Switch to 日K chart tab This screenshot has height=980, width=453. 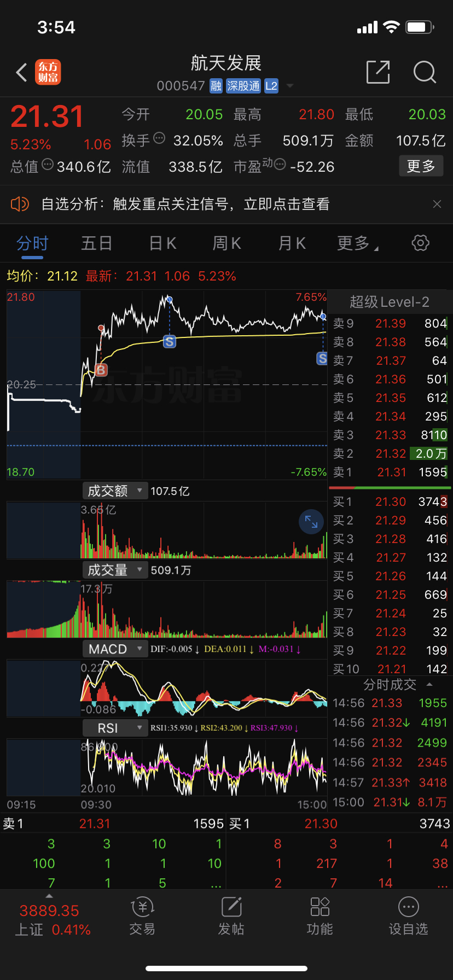162,243
